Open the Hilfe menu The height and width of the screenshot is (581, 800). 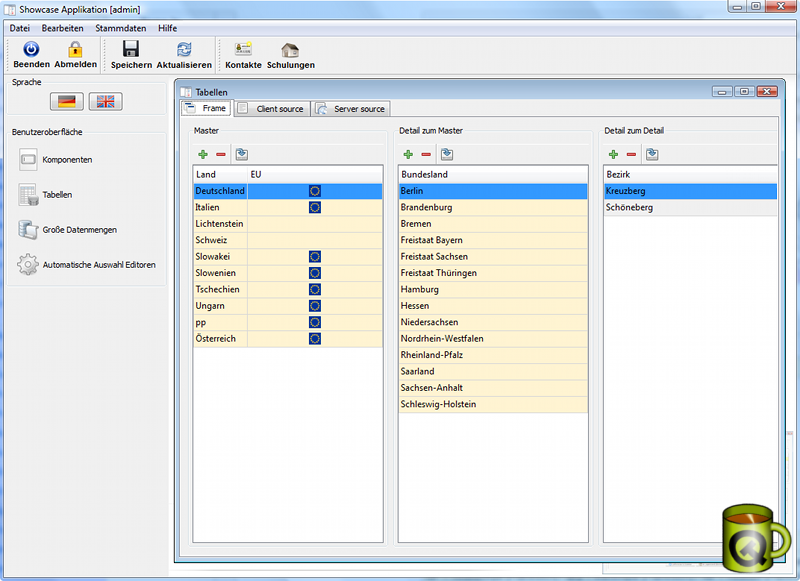pyautogui.click(x=167, y=28)
